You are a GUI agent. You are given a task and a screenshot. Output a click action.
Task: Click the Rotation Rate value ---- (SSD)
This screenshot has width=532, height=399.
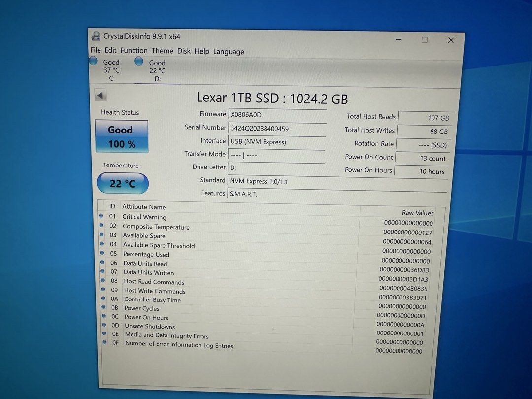point(423,144)
